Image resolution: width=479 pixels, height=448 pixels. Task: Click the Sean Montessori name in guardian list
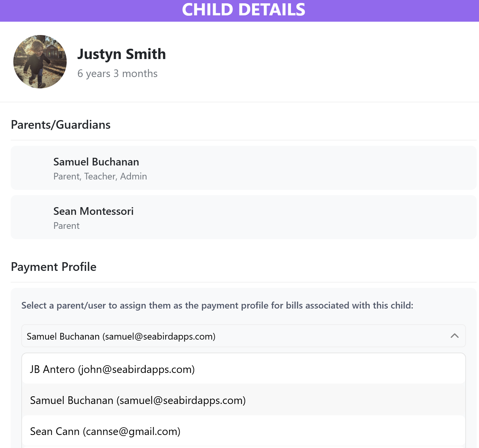tap(93, 211)
